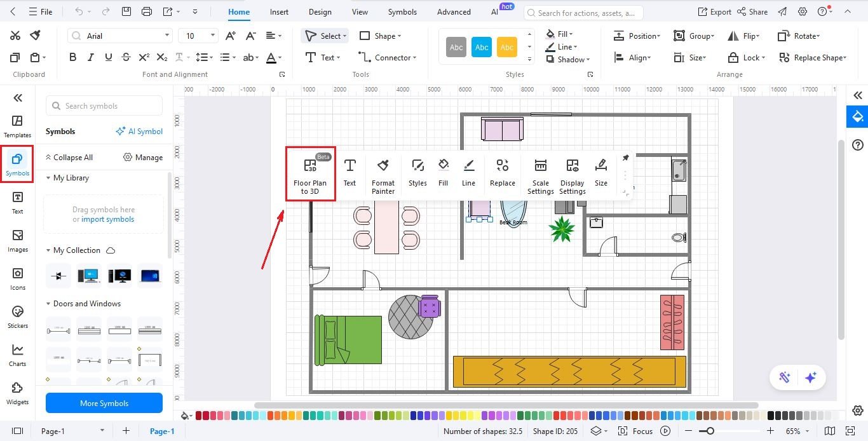This screenshot has height=441, width=868.
Task: Toggle Underline formatting
Action: point(108,57)
